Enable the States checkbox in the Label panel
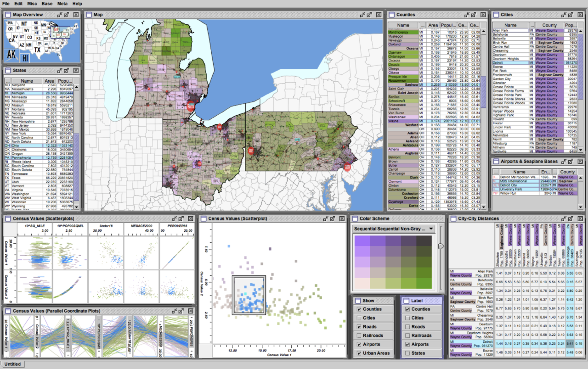This screenshot has height=369, width=588. point(408,353)
